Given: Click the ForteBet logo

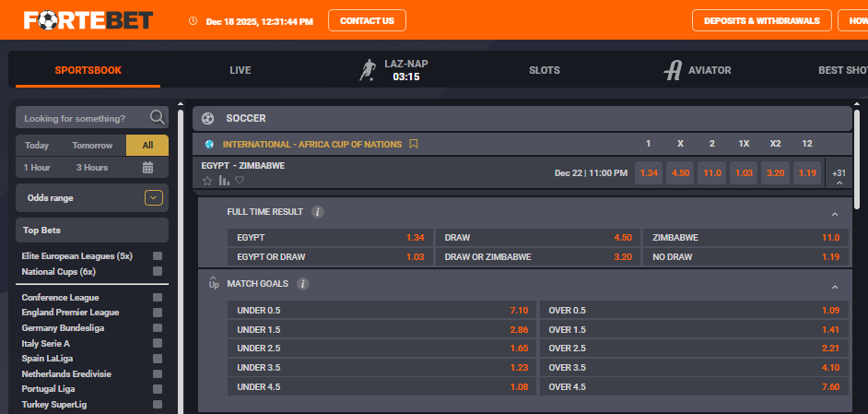Looking at the screenshot, I should tap(88, 20).
